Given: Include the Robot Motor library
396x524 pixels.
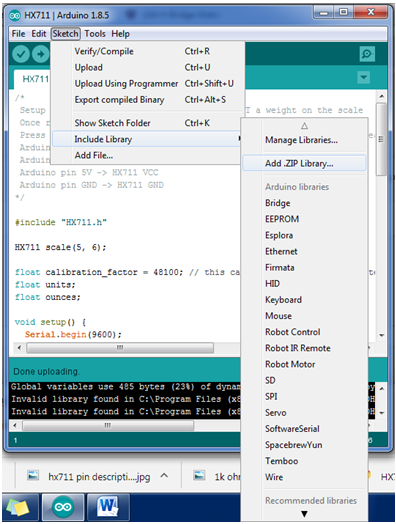Looking at the screenshot, I should pos(304,364).
